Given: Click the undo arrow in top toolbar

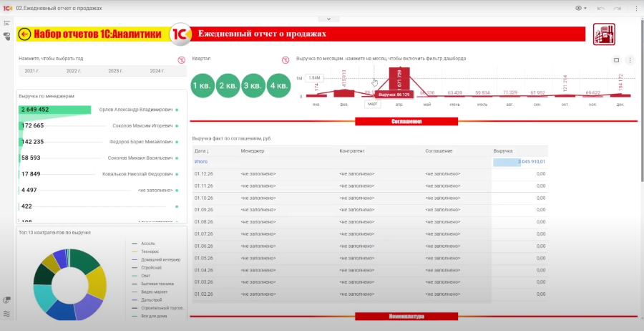Looking at the screenshot, I should [x=601, y=8].
